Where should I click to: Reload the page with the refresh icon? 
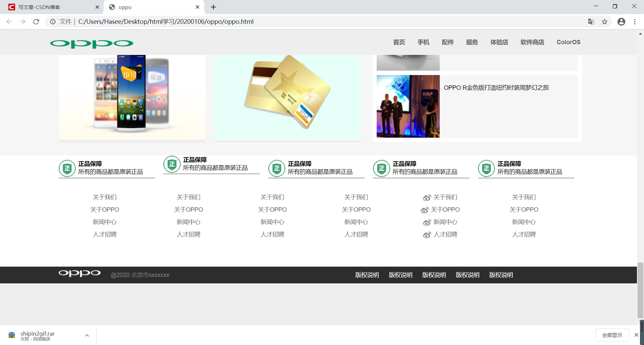coord(36,21)
